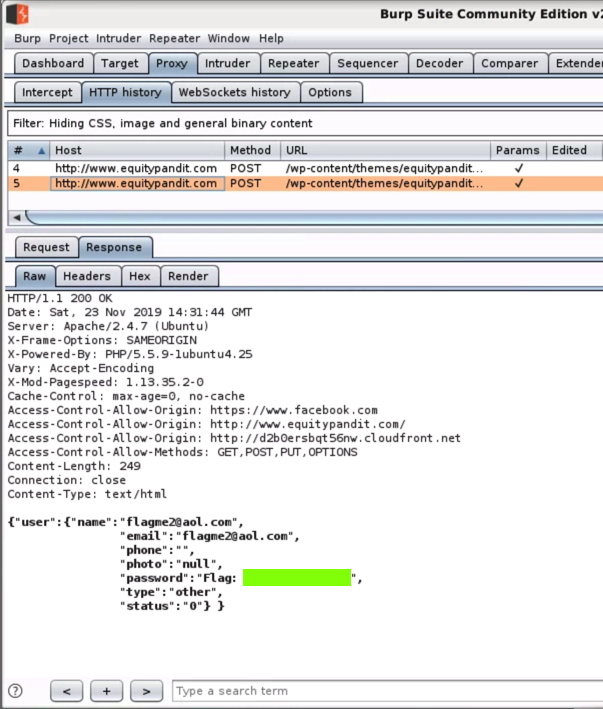The width and height of the screenshot is (603, 709).
Task: Focus the 'Type a search term' field
Action: coord(387,690)
